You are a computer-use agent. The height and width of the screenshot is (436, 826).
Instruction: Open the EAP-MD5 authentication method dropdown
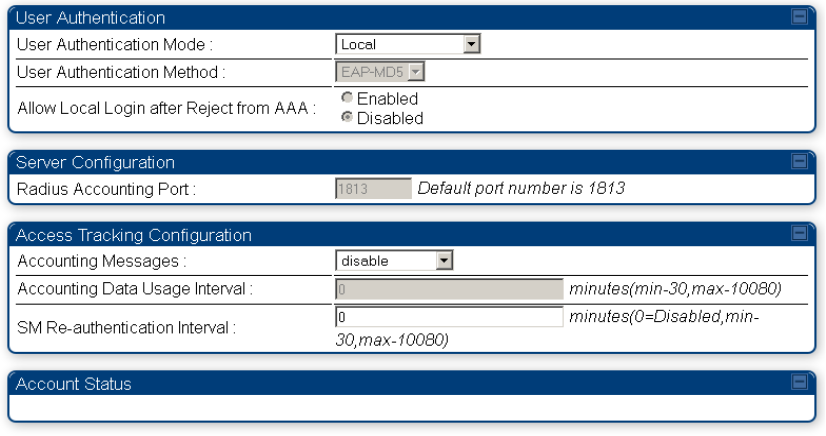pyautogui.click(x=380, y=72)
